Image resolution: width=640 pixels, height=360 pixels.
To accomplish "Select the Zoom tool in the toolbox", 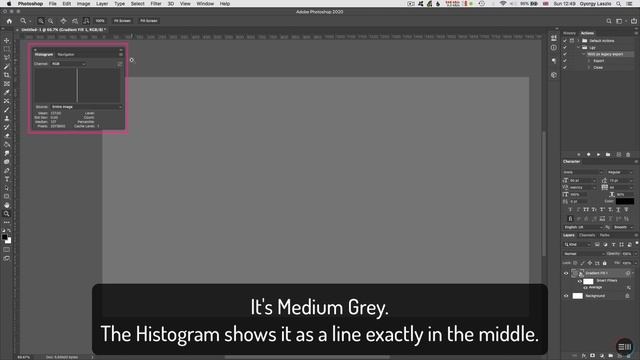I will point(7,214).
